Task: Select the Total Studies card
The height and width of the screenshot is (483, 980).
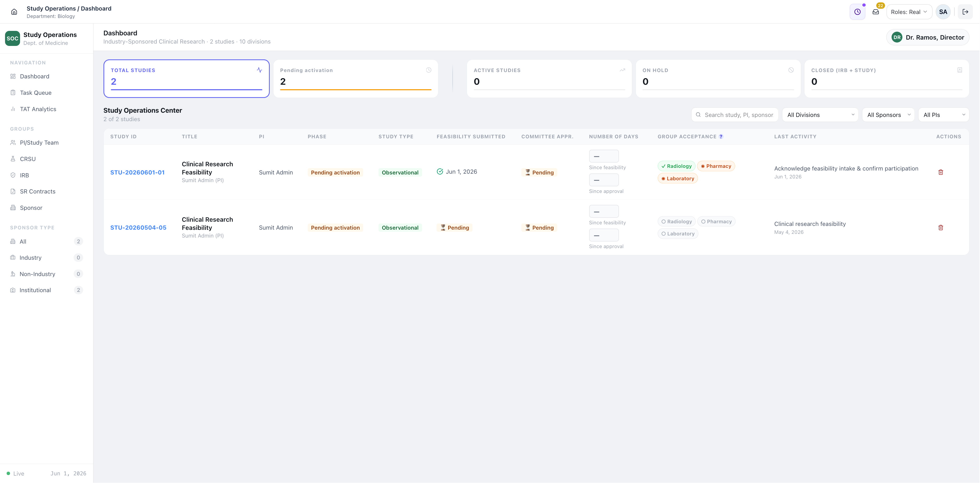Action: pyautogui.click(x=186, y=78)
